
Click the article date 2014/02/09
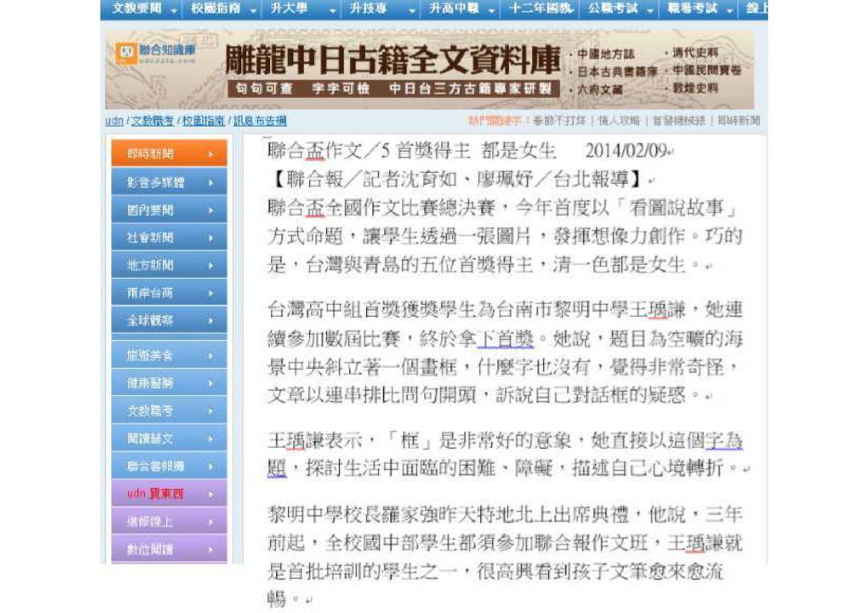[626, 150]
